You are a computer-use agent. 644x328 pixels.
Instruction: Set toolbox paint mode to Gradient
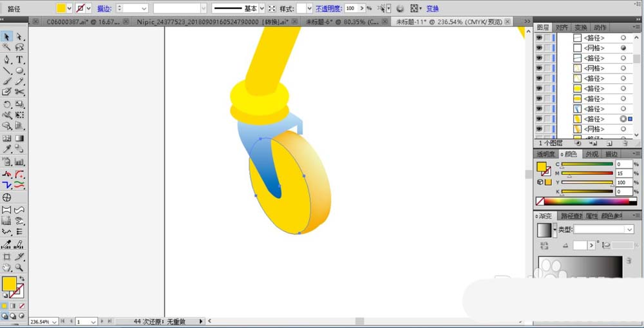tap(13, 306)
